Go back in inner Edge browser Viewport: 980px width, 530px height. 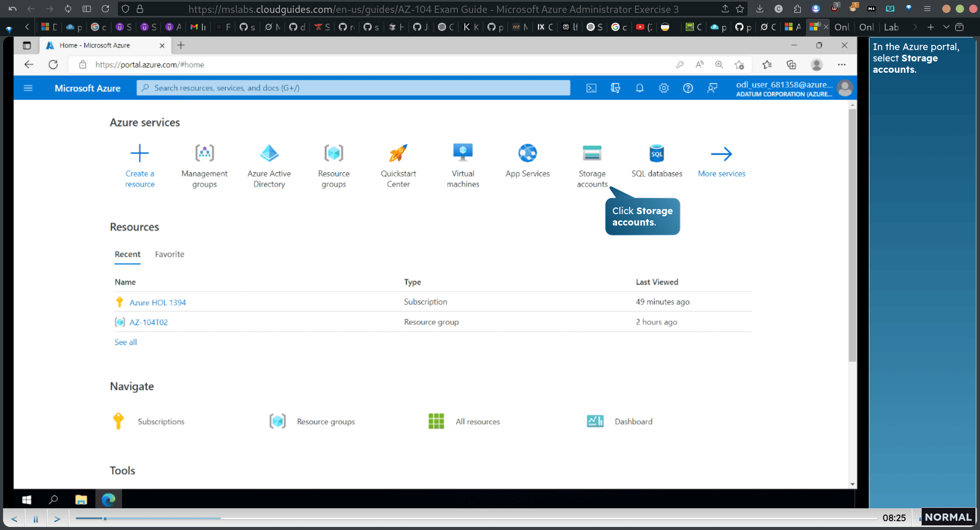click(29, 65)
